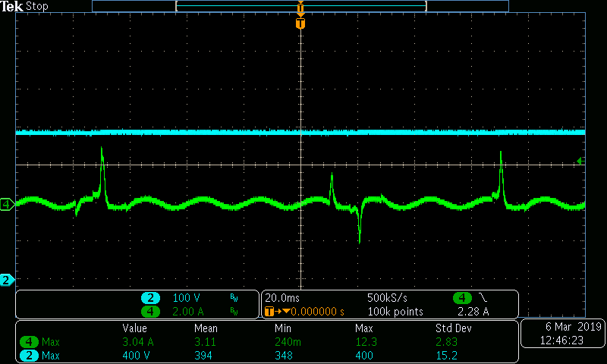
Task: Click the channel 2 Min value 348
Action: pyautogui.click(x=284, y=356)
